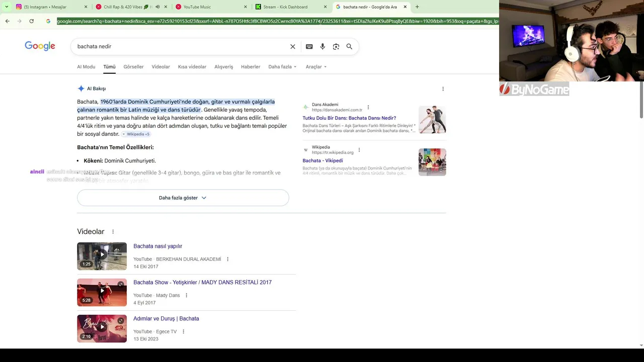Click the browser back arrow
This screenshot has width=644, height=362.
coord(7,21)
